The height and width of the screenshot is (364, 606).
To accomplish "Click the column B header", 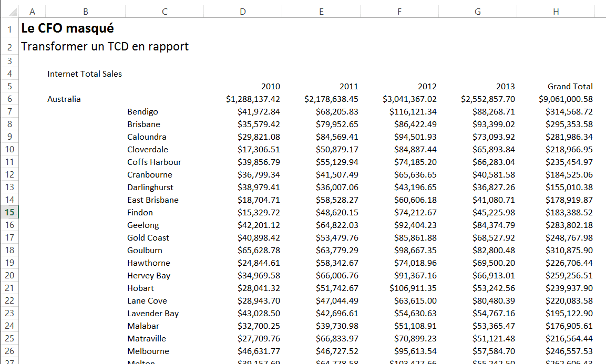I will (86, 12).
